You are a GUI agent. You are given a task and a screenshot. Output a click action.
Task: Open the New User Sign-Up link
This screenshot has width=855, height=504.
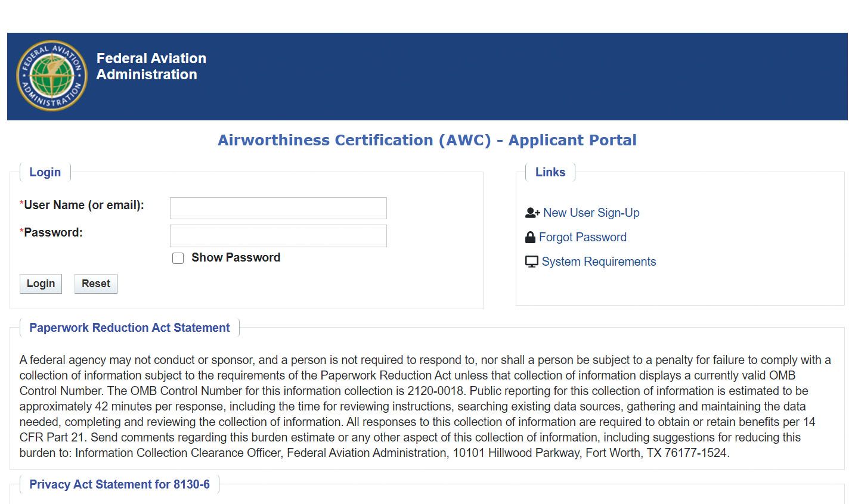pyautogui.click(x=591, y=213)
